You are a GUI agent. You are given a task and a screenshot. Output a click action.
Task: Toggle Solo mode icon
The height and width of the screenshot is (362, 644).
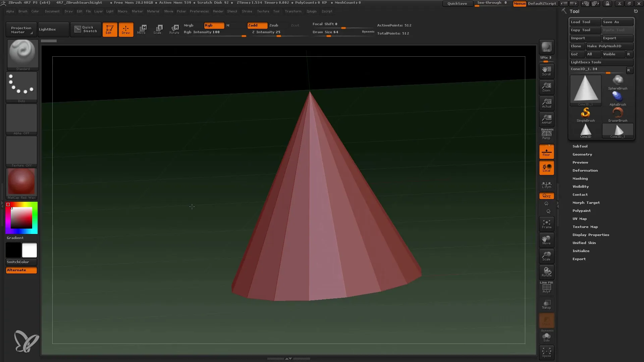tap(546, 337)
